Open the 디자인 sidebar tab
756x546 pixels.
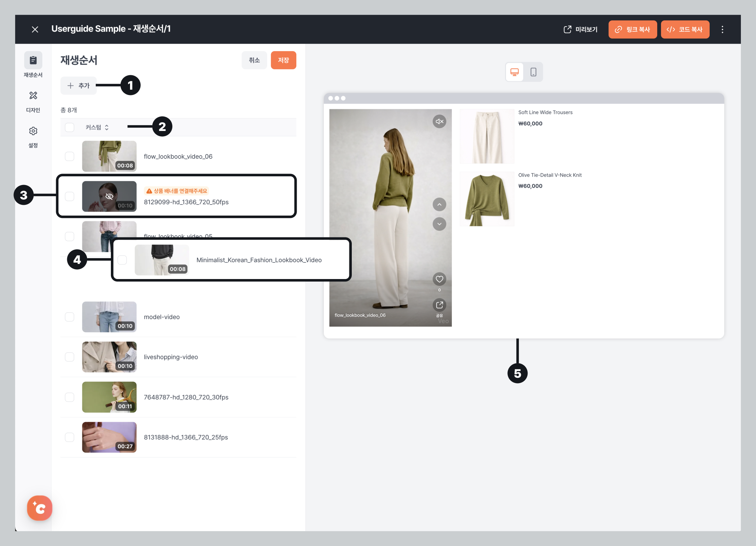(x=33, y=101)
